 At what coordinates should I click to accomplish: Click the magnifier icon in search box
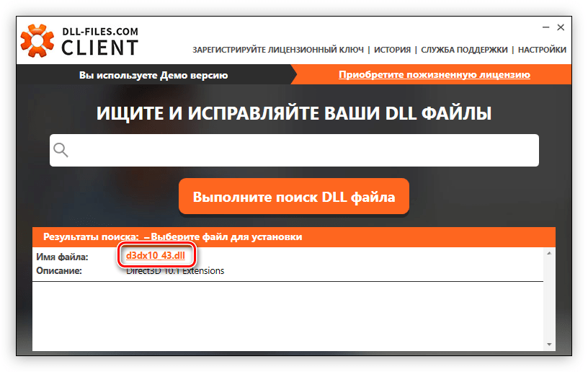click(61, 150)
